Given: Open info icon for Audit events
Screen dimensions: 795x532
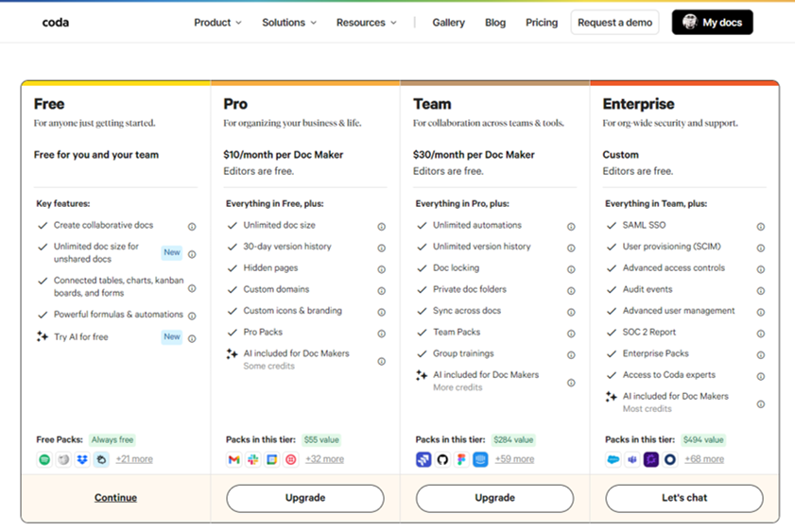Looking at the screenshot, I should click(x=761, y=290).
